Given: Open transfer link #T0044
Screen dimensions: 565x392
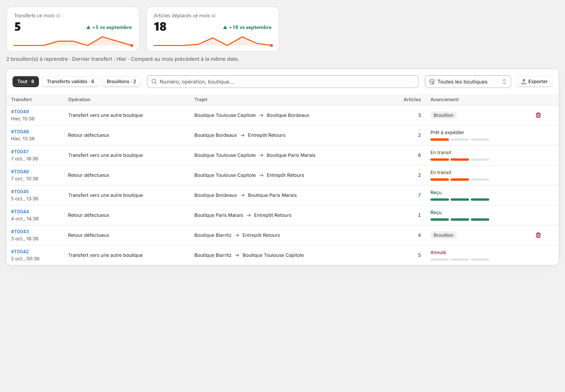Looking at the screenshot, I should click(20, 212).
